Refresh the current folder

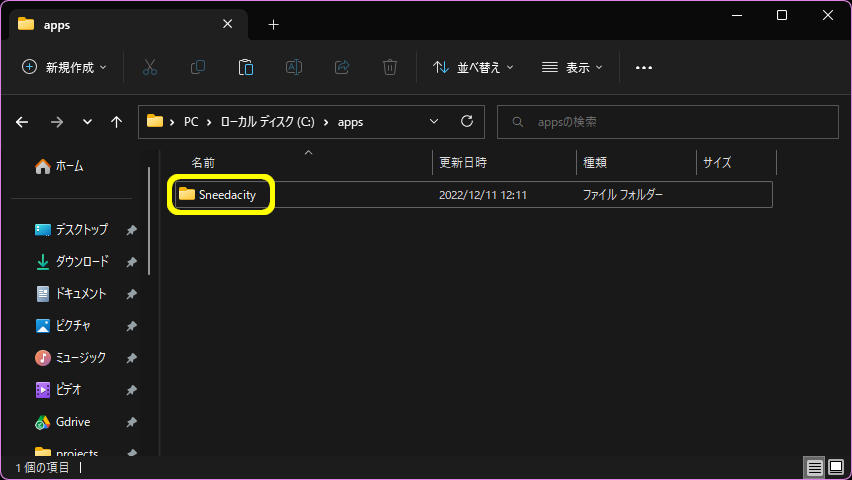pyautogui.click(x=467, y=121)
